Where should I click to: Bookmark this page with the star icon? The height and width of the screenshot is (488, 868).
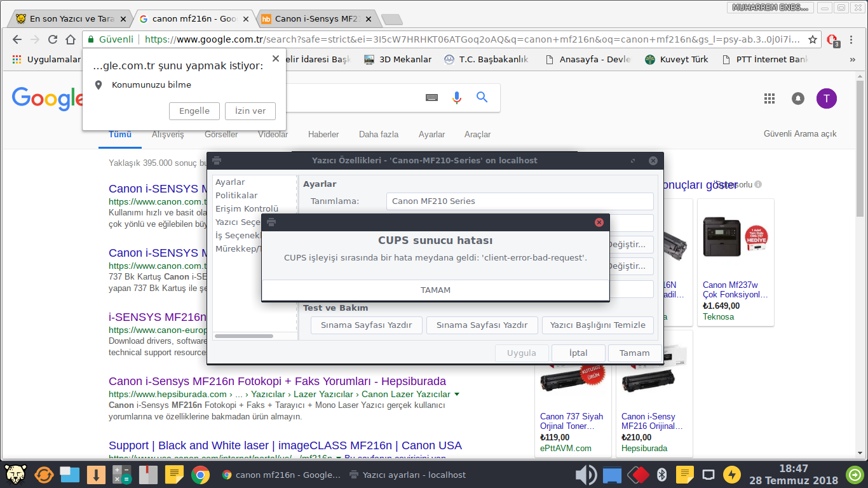(x=812, y=39)
